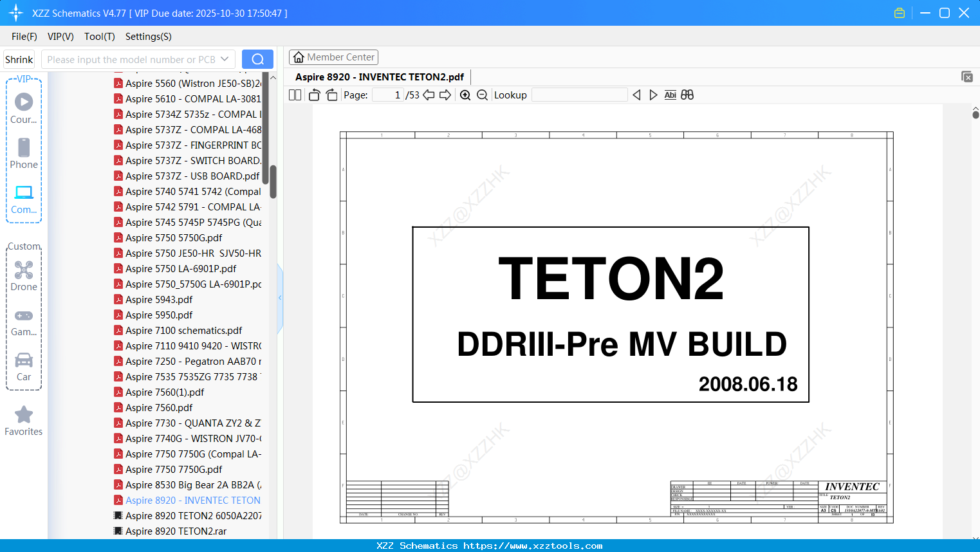Open Aspire 7740G - WISTRON JV70 file
The width and height of the screenshot is (980, 552).
187,439
